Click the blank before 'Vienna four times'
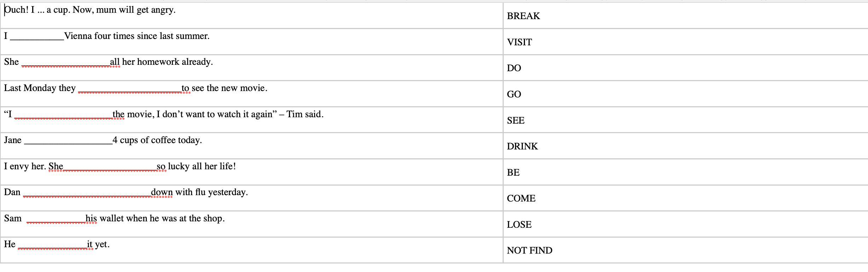The width and height of the screenshot is (868, 272). click(37, 37)
